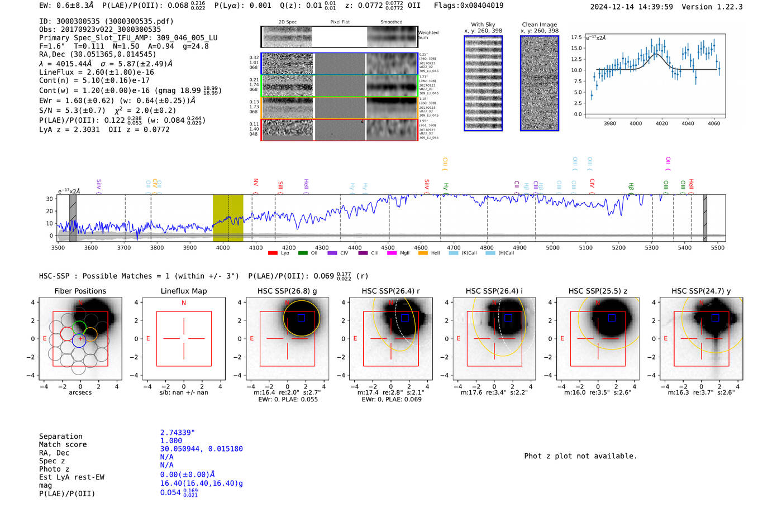Select the blue-bordered 2D fiber spectrum row
This screenshot has height=532, width=782.
tap(339, 64)
